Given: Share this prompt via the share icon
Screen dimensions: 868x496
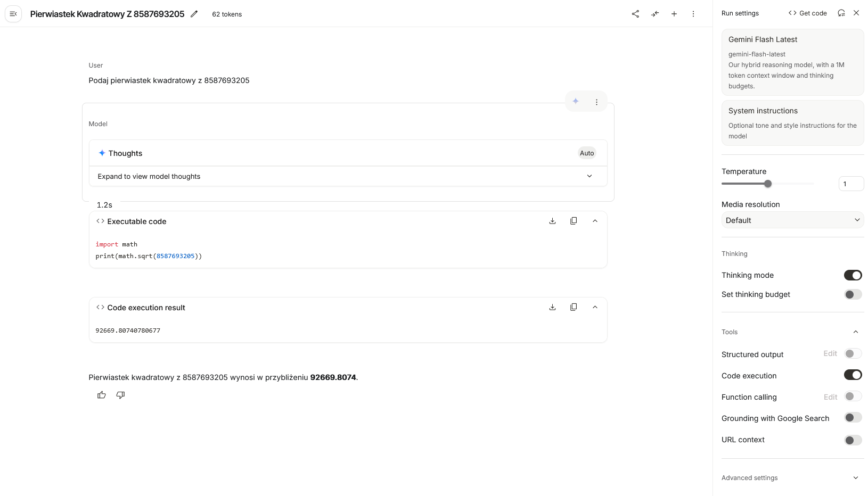Looking at the screenshot, I should click(x=635, y=14).
